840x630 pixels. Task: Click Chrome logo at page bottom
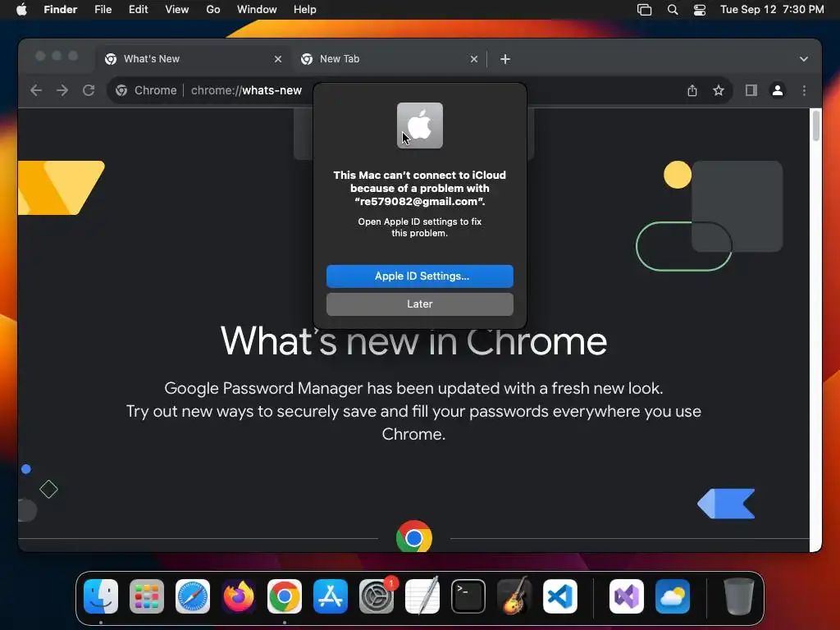point(414,536)
